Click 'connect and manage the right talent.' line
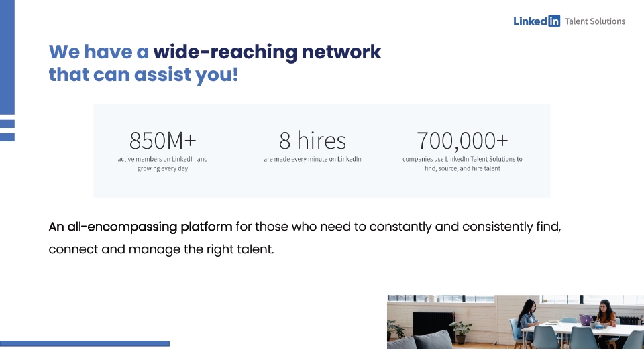This screenshot has height=362, width=644. click(x=162, y=249)
